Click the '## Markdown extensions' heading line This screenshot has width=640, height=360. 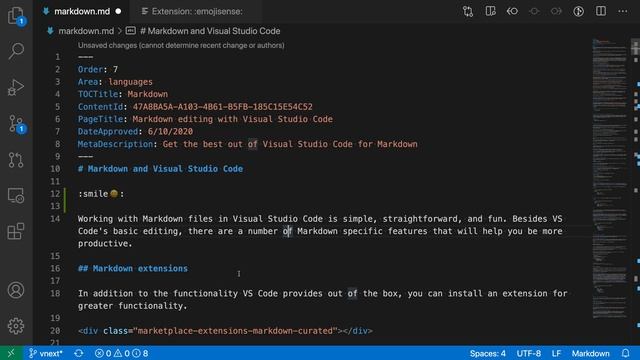pyautogui.click(x=133, y=269)
